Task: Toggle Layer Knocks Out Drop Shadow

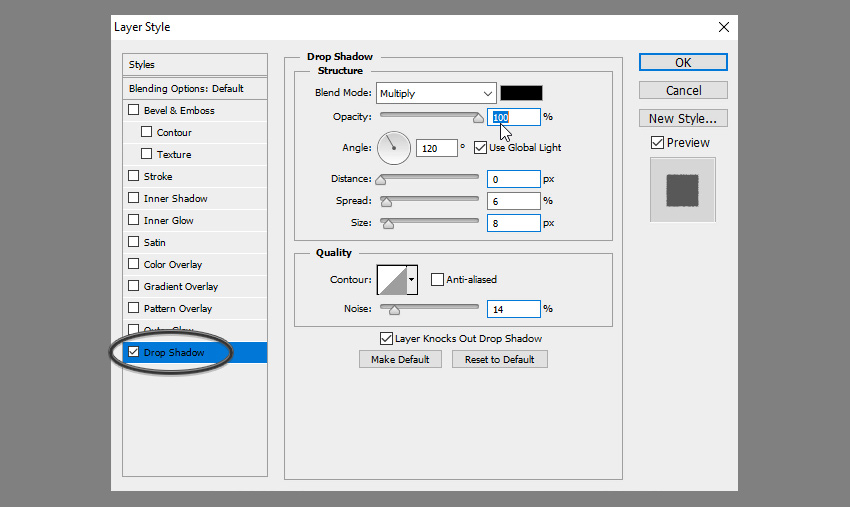Action: (x=386, y=338)
